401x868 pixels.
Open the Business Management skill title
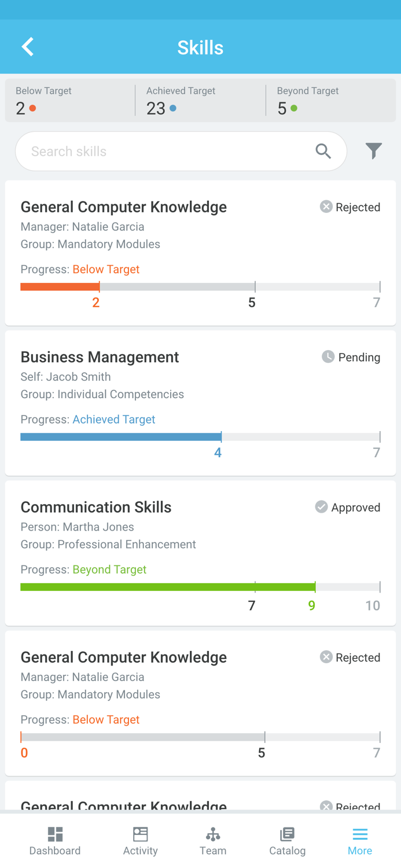point(100,357)
